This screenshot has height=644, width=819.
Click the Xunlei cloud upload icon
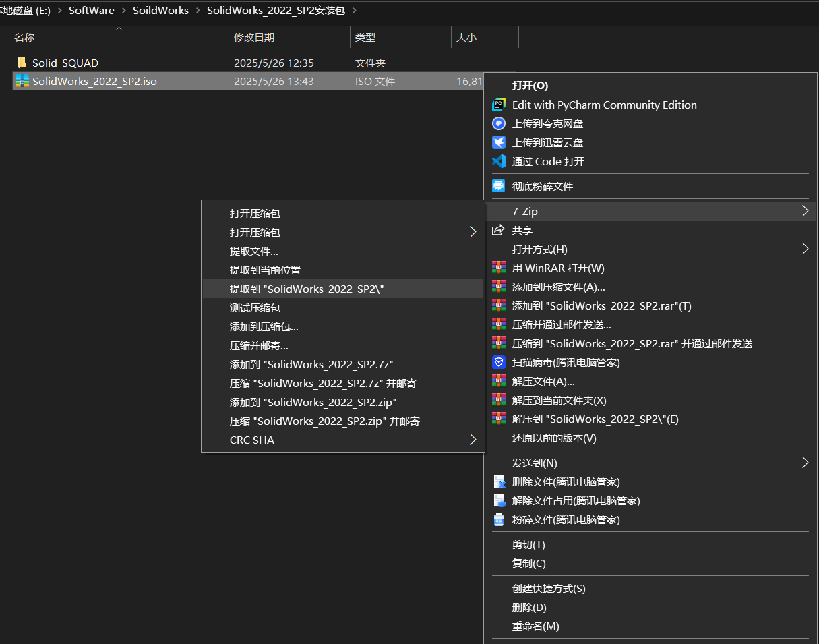pyautogui.click(x=499, y=142)
